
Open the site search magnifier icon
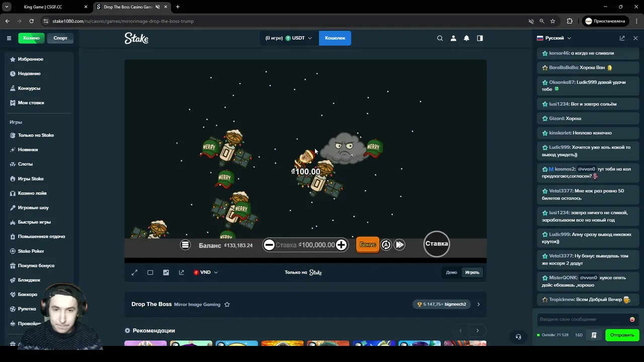[x=440, y=38]
